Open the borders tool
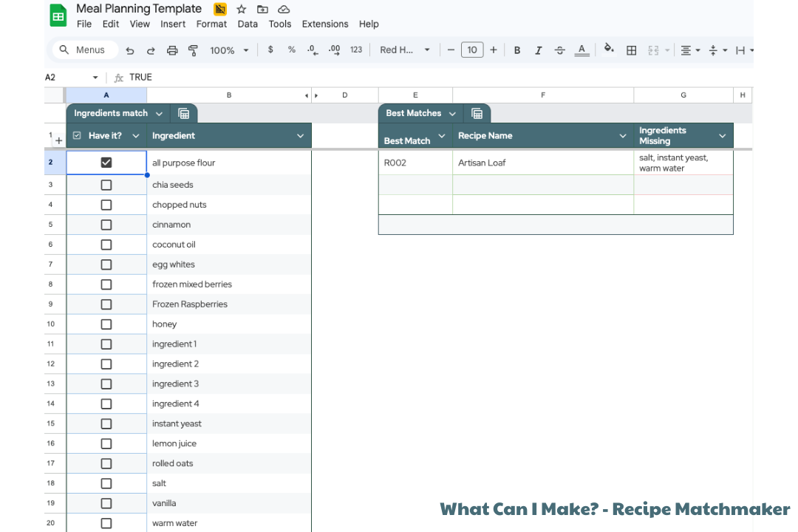The height and width of the screenshot is (532, 798). (x=631, y=50)
